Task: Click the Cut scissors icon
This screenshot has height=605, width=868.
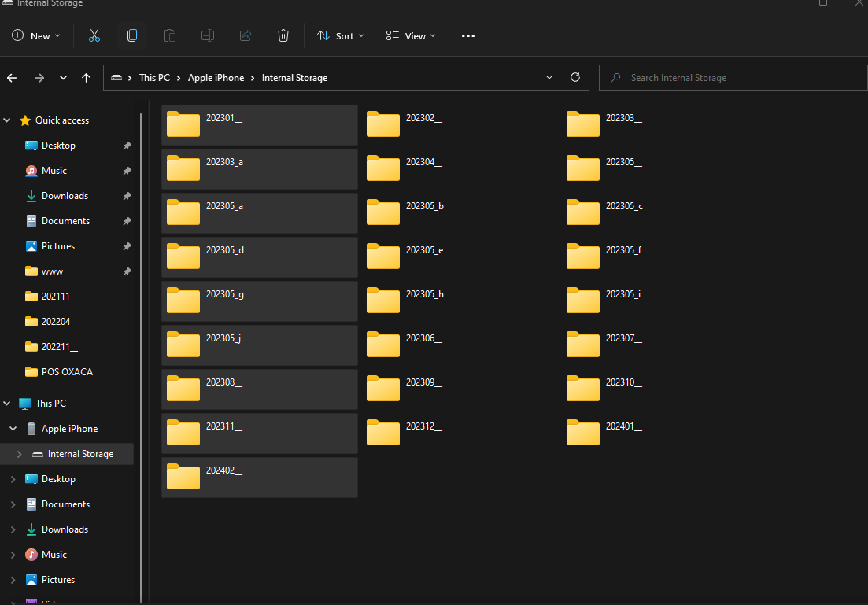Action: tap(94, 35)
